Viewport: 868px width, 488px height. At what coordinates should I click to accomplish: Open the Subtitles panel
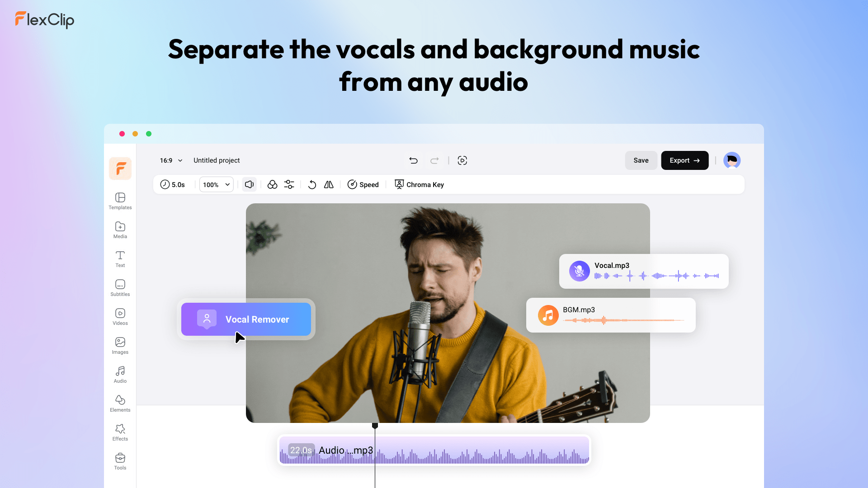coord(119,288)
